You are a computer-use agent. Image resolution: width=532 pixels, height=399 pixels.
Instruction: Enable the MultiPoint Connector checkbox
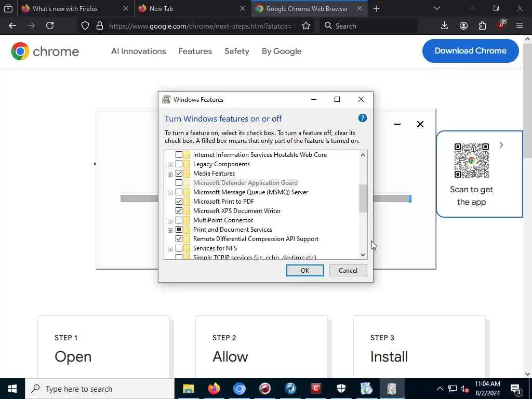179,220
